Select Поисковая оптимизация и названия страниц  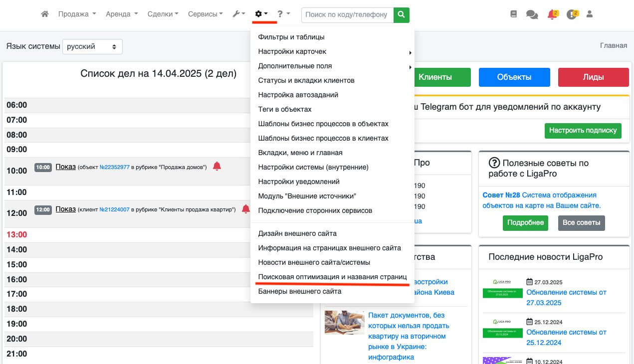pyautogui.click(x=332, y=277)
